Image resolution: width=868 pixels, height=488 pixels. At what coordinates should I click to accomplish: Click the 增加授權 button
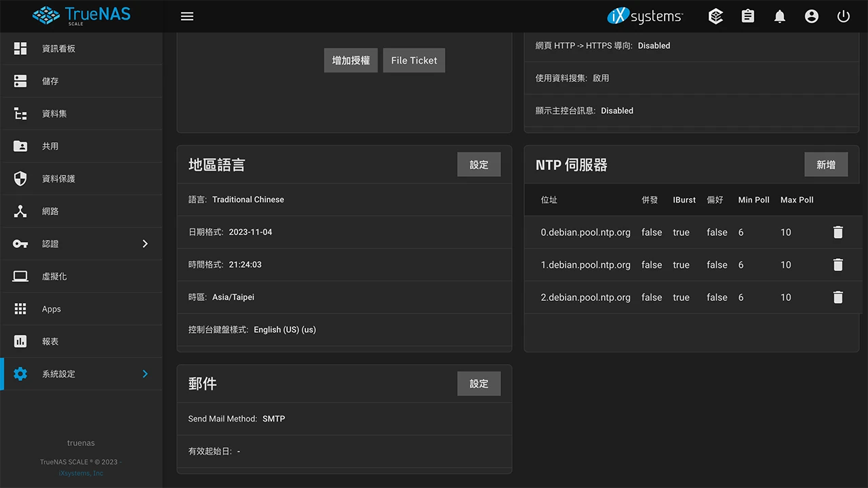351,60
